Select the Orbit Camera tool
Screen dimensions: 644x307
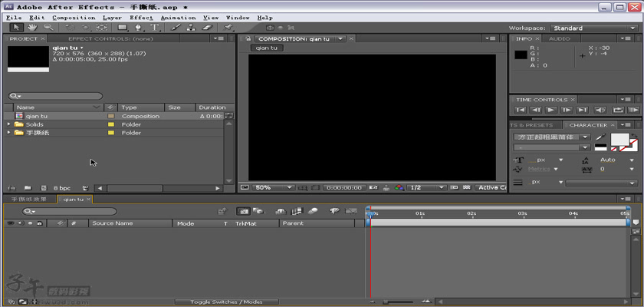86,28
